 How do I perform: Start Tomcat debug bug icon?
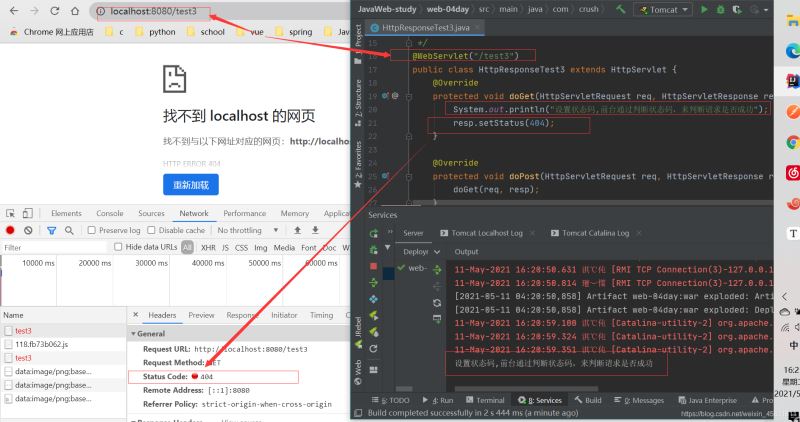(x=720, y=9)
